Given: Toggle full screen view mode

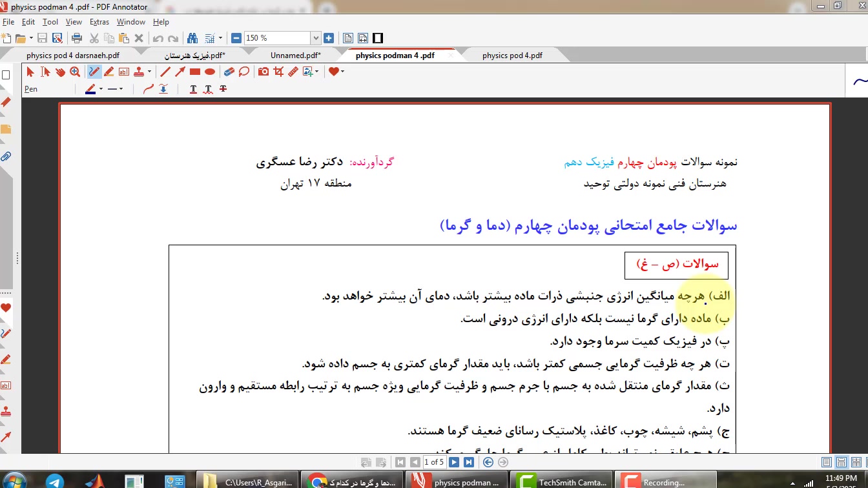Looking at the screenshot, I should (378, 38).
